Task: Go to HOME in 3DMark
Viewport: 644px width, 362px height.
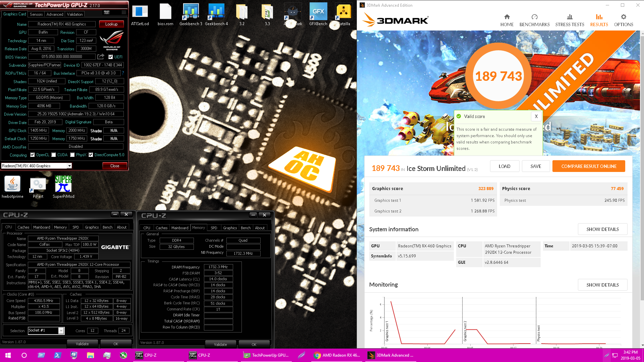Action: (x=507, y=20)
